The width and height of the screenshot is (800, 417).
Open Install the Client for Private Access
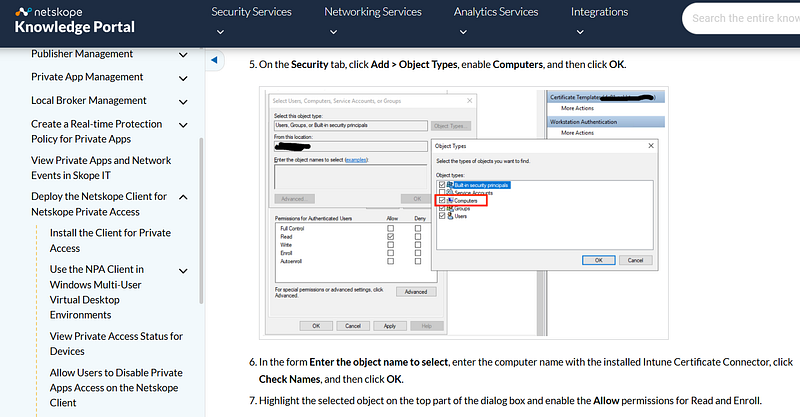coord(110,240)
